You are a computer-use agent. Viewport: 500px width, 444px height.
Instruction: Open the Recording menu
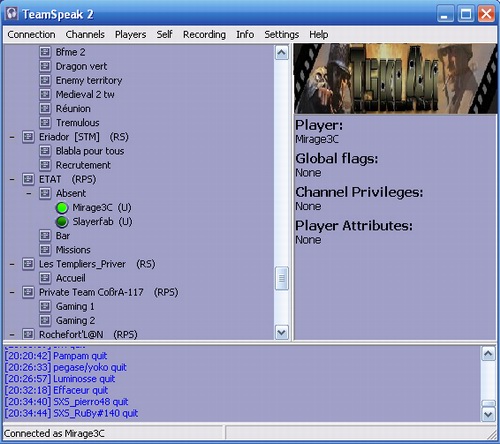tap(204, 34)
